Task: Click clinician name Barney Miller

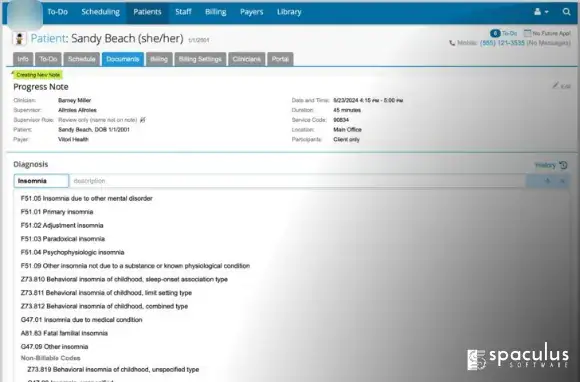Action: point(74,100)
